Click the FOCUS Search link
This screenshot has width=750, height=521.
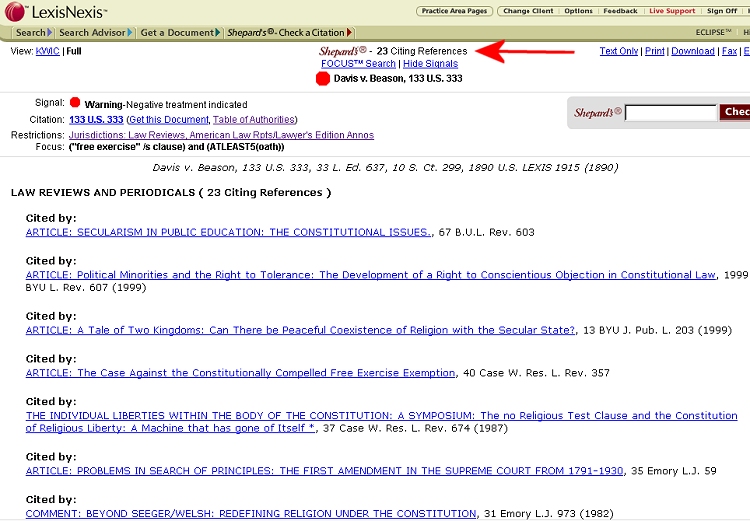click(x=358, y=63)
